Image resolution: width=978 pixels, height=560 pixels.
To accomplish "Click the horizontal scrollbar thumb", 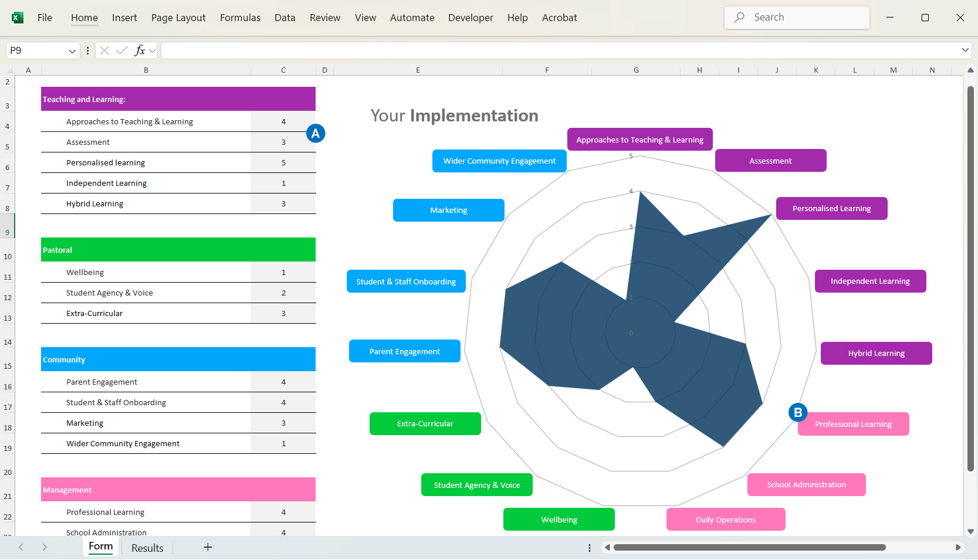I will [750, 547].
